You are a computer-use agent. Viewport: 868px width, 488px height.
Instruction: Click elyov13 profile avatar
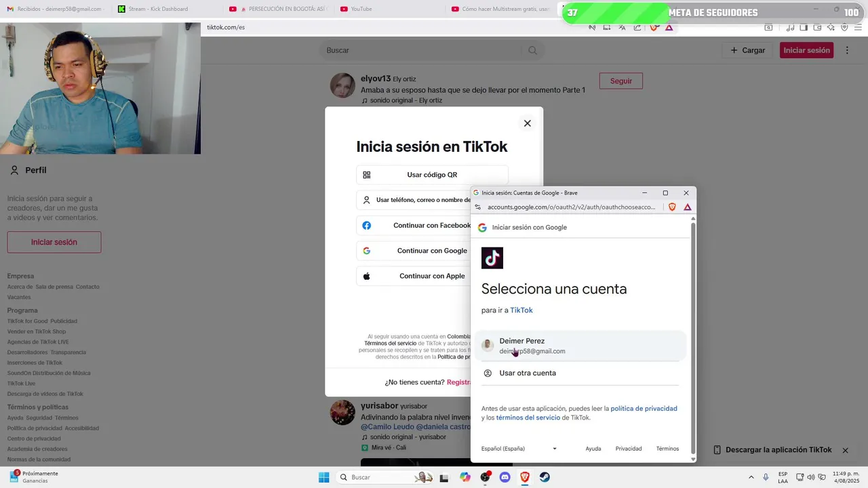coord(342,85)
